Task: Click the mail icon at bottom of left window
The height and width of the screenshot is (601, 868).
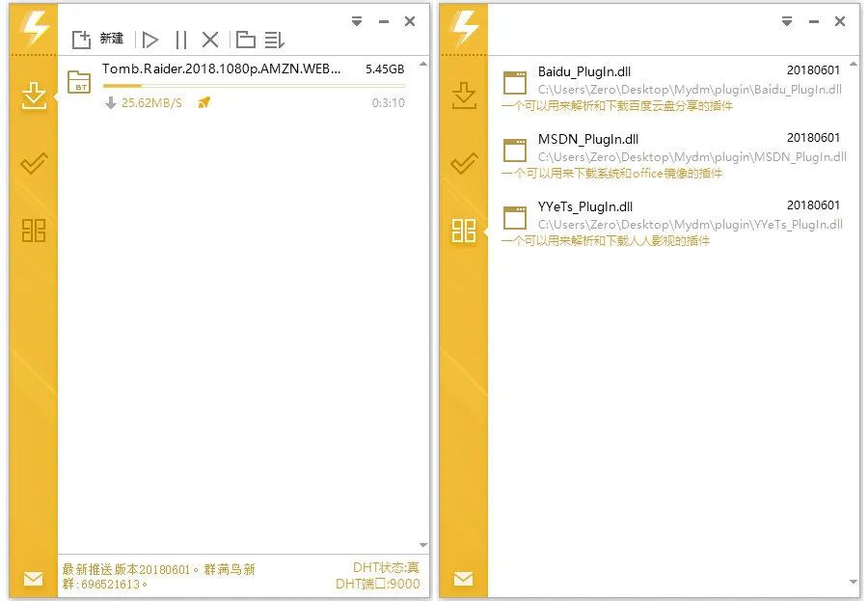Action: point(34,579)
